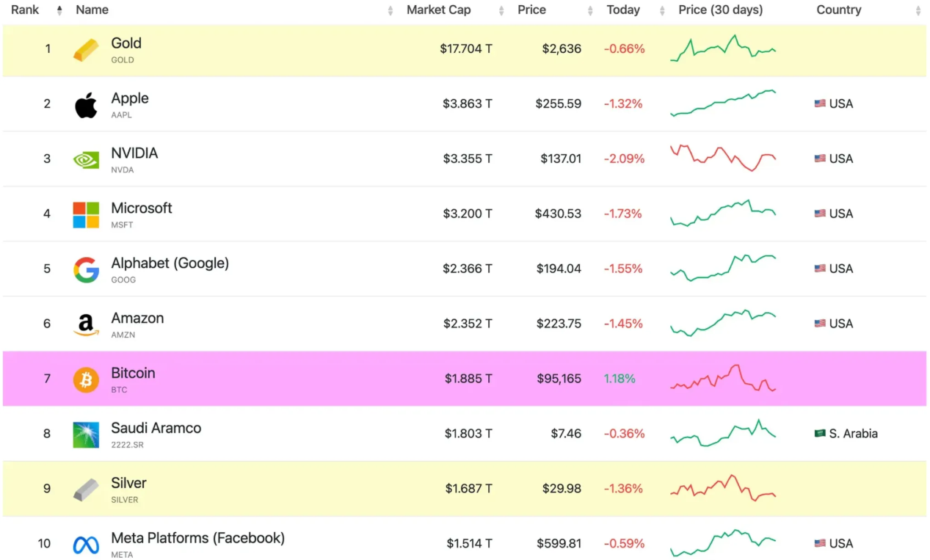Click the Meta 30-day price chart
The image size is (930, 560).
pos(723,543)
